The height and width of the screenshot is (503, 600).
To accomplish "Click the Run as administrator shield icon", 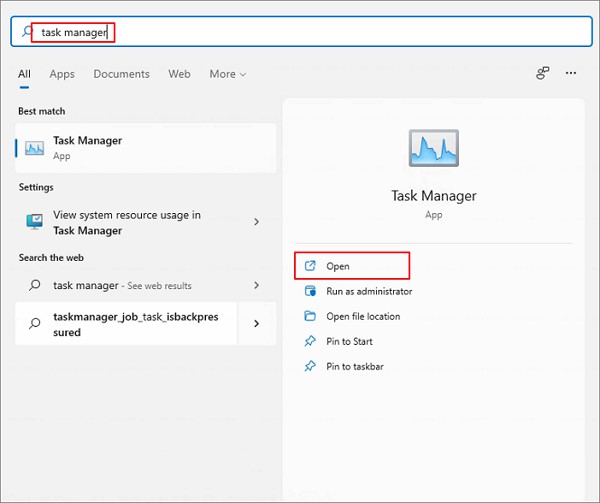I will pos(310,291).
